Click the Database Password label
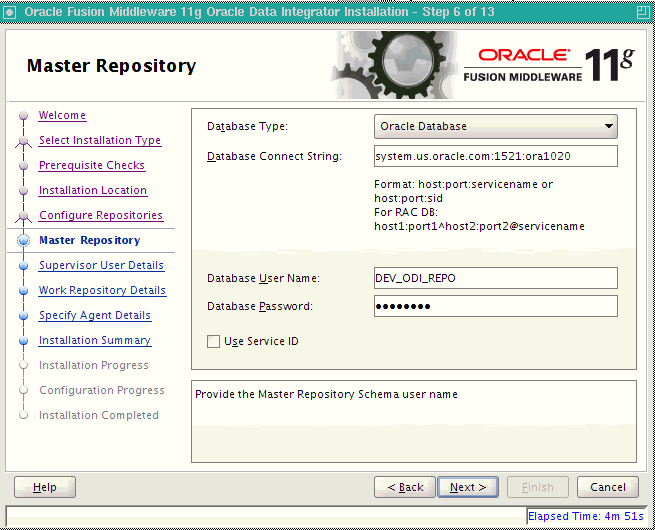The height and width of the screenshot is (530, 655). [260, 306]
